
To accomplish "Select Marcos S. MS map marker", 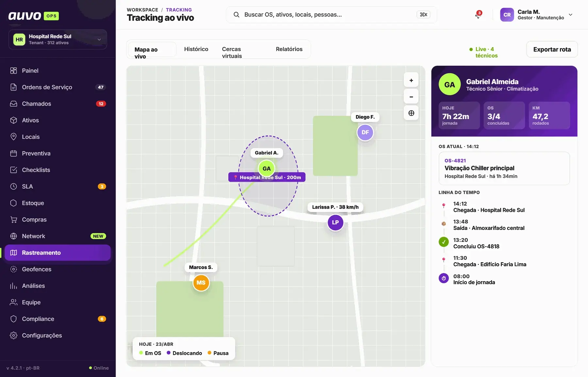I will click(x=201, y=283).
